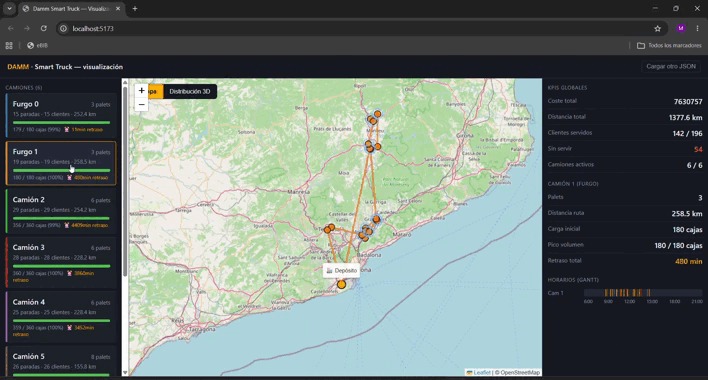Click the browser back arrow

click(11, 28)
